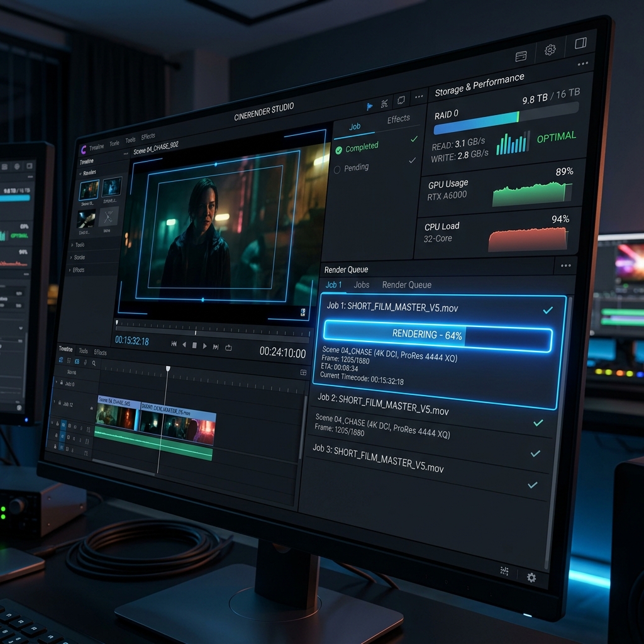This screenshot has width=644, height=644.
Task: Collapse the Renders section chevron
Action: tap(80, 174)
